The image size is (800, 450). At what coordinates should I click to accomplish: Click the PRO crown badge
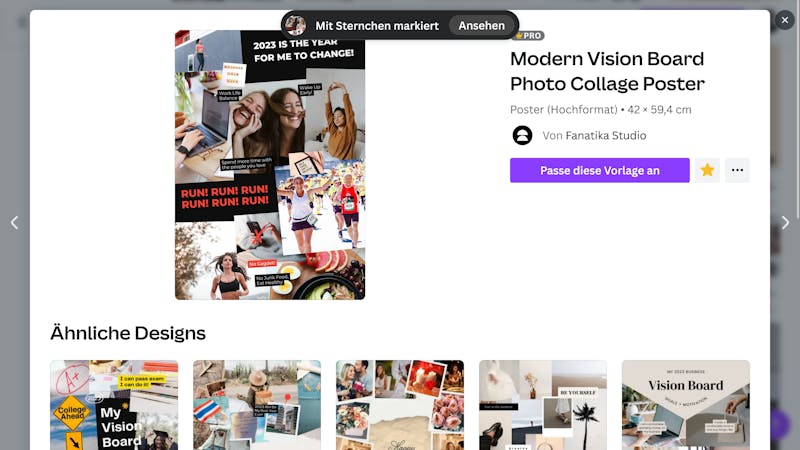coord(528,36)
